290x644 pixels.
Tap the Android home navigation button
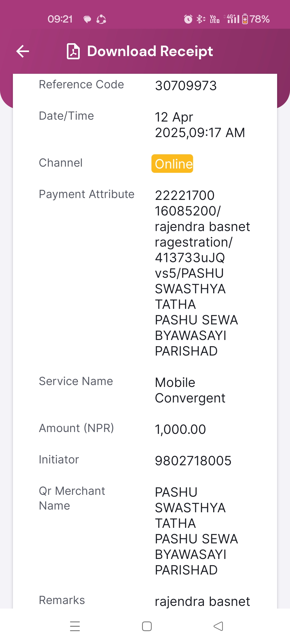pyautogui.click(x=147, y=626)
